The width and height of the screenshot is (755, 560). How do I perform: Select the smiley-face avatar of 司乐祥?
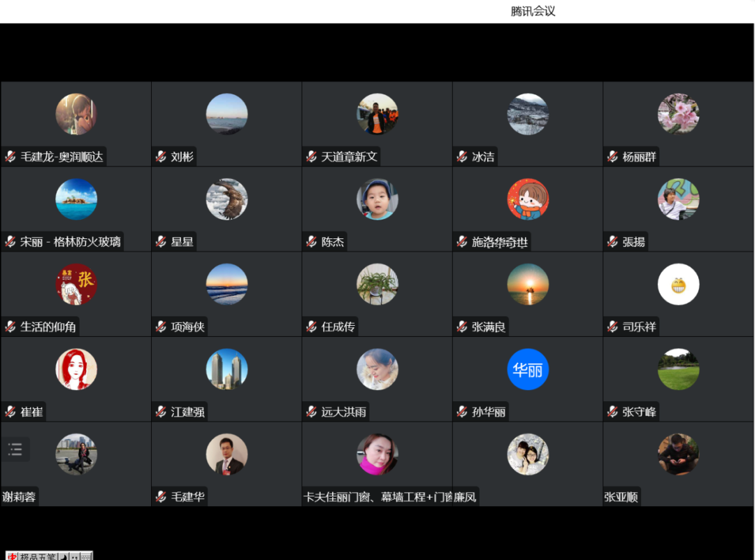click(x=679, y=284)
